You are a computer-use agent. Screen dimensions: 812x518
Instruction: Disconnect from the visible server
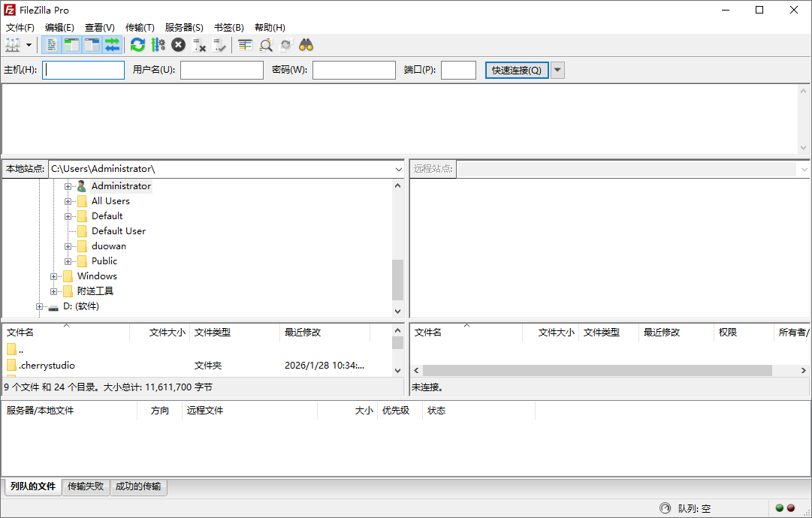coord(198,44)
